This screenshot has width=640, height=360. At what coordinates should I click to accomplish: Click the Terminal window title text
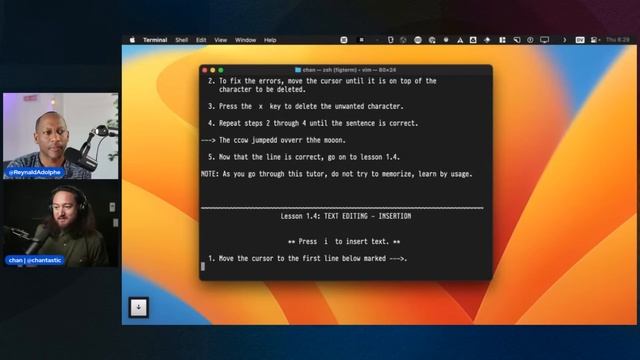click(x=349, y=70)
